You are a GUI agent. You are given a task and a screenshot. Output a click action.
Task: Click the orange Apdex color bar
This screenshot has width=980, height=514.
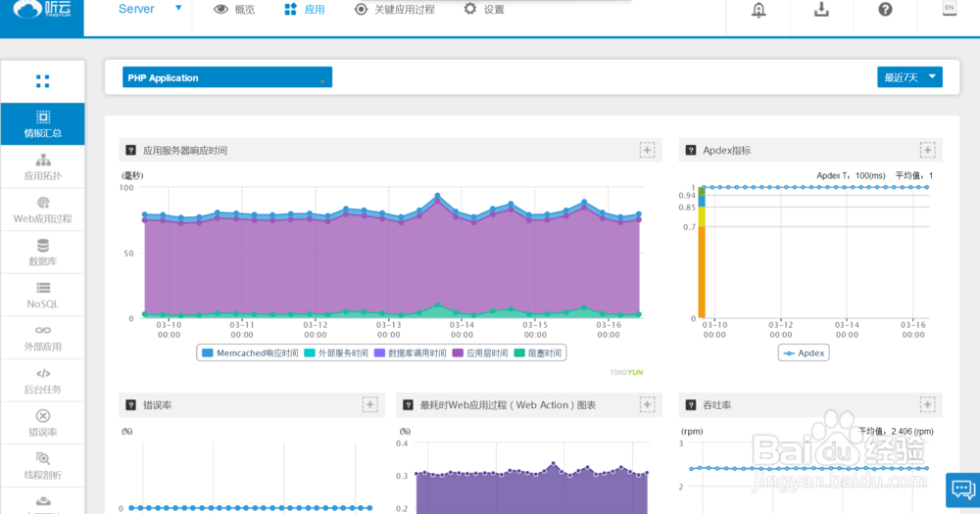point(702,272)
